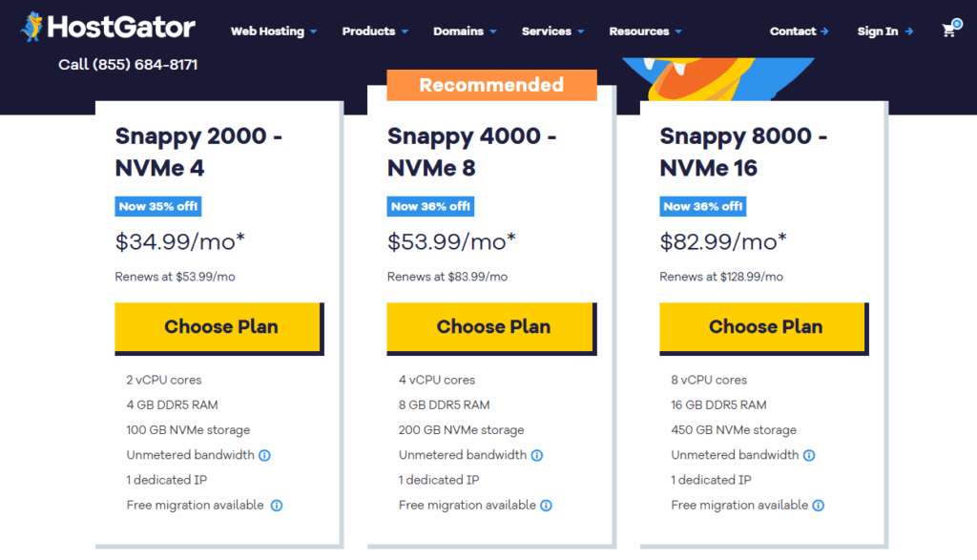The height and width of the screenshot is (560, 977).
Task: Click the Now 35% off badge on Snappy 2000
Action: (x=157, y=206)
